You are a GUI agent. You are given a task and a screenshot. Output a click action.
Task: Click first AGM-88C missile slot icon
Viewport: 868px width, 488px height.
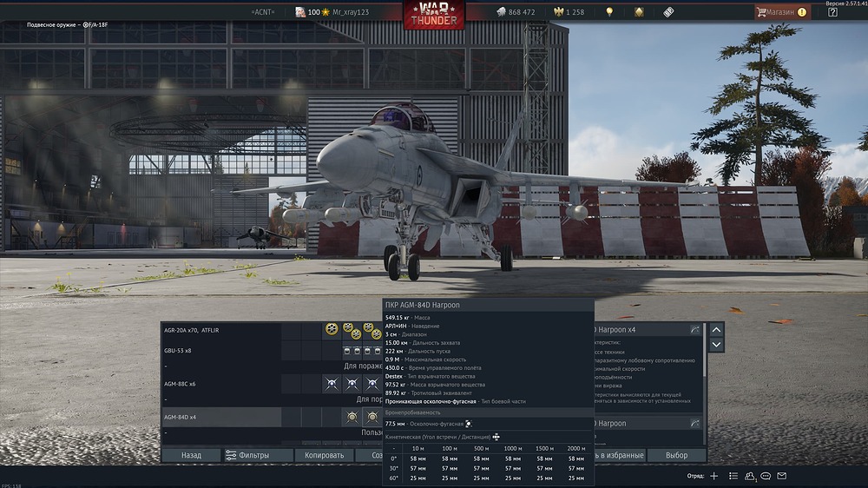click(x=332, y=383)
